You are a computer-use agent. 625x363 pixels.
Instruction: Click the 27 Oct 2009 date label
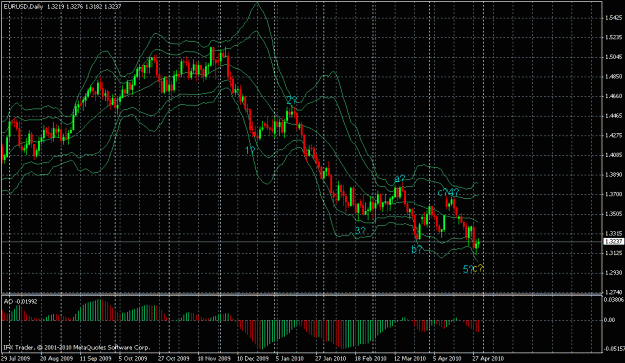click(173, 359)
